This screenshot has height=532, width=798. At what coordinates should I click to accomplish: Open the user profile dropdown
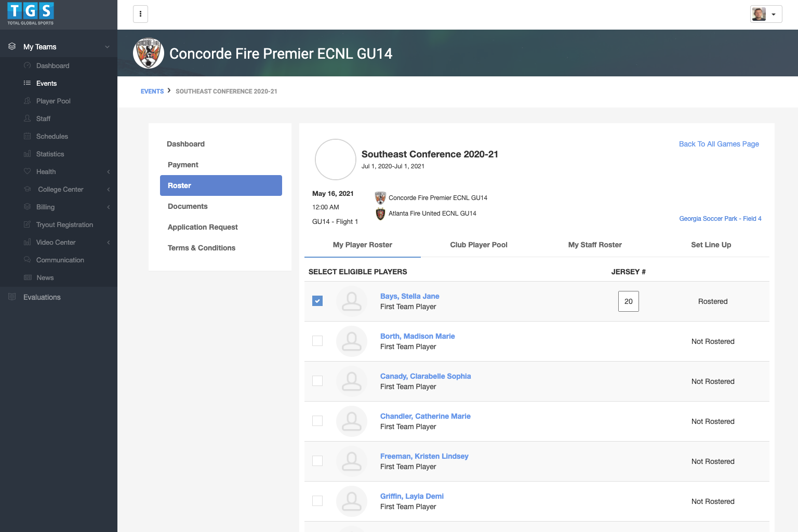pos(766,14)
